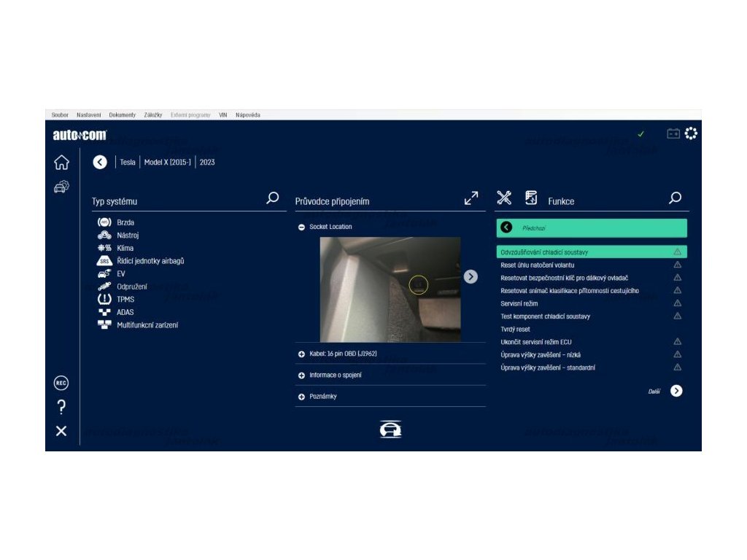This screenshot has width=747, height=560.
Task: Open the Nastavení menu
Action: coord(88,115)
